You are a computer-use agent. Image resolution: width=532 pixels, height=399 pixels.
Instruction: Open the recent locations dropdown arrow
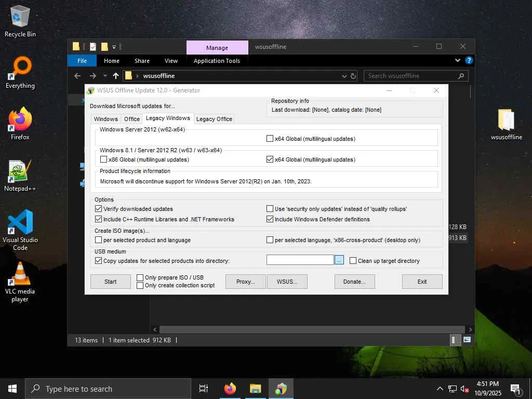tap(105, 76)
